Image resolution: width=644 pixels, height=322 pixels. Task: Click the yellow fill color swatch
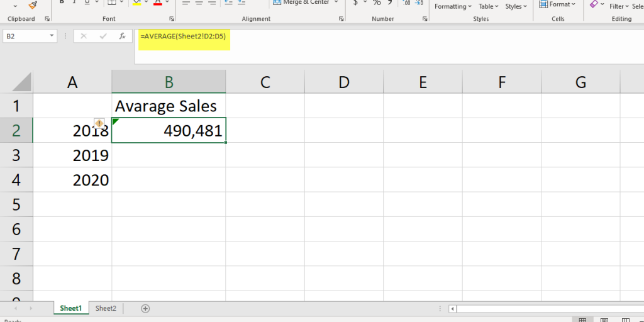(136, 3)
